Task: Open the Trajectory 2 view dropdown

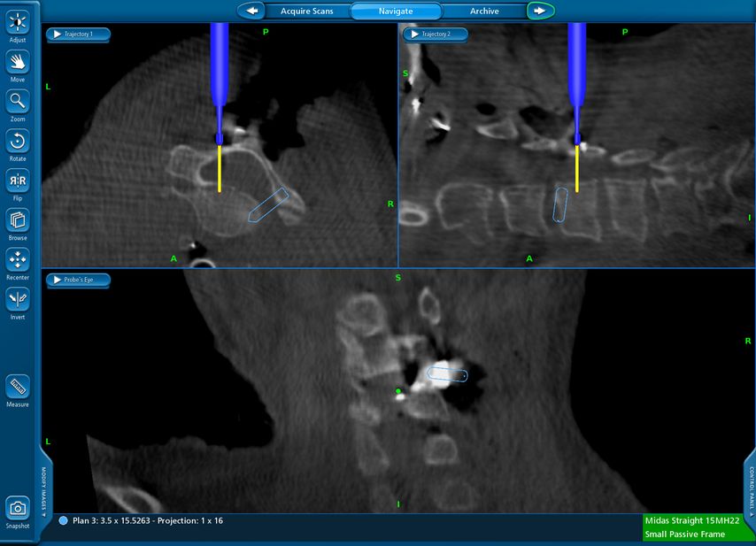Action: pyautogui.click(x=435, y=34)
